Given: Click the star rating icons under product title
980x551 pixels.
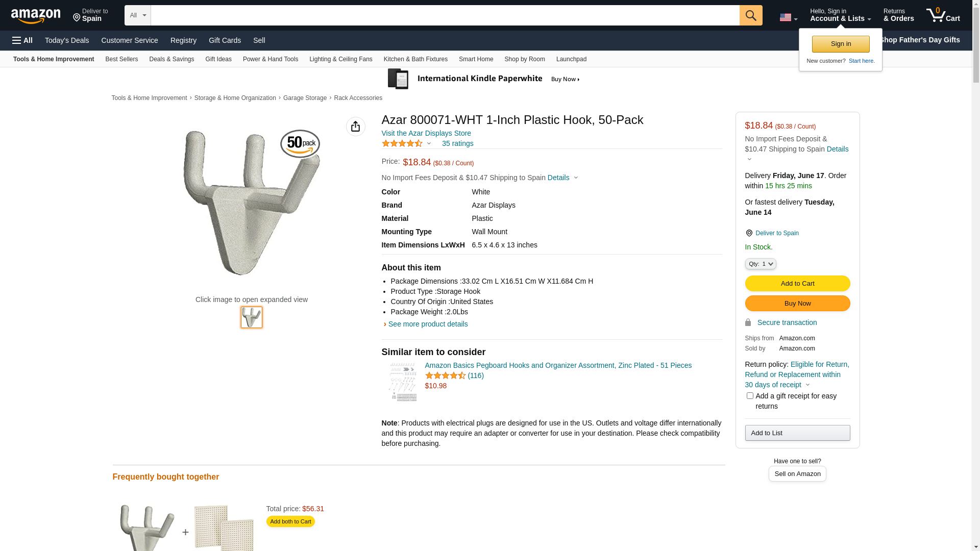Looking at the screenshot, I should coord(402,144).
